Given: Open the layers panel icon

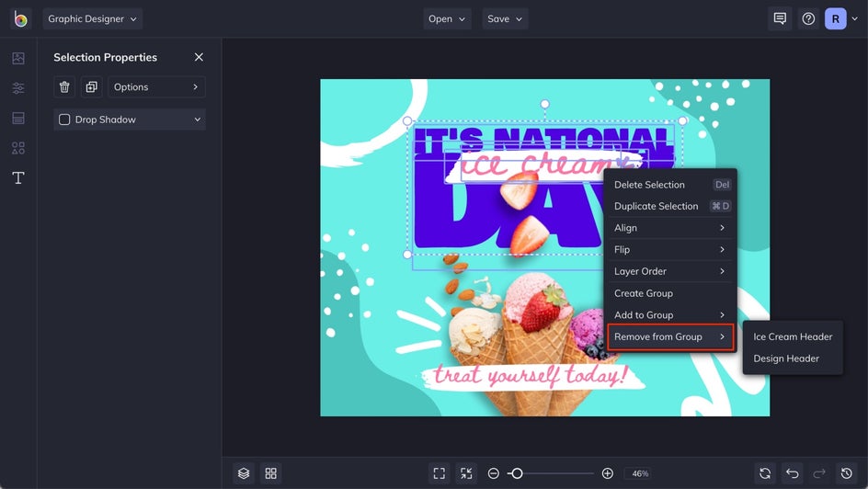Looking at the screenshot, I should coord(244,473).
